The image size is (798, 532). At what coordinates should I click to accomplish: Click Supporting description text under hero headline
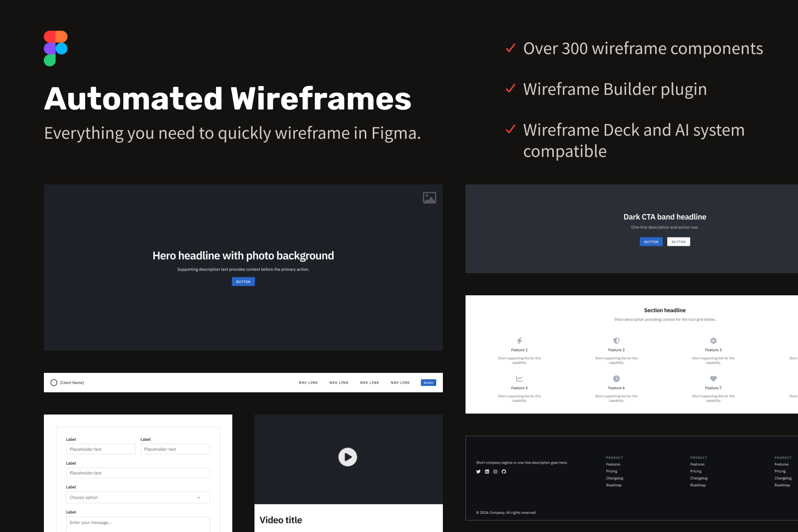tap(243, 270)
